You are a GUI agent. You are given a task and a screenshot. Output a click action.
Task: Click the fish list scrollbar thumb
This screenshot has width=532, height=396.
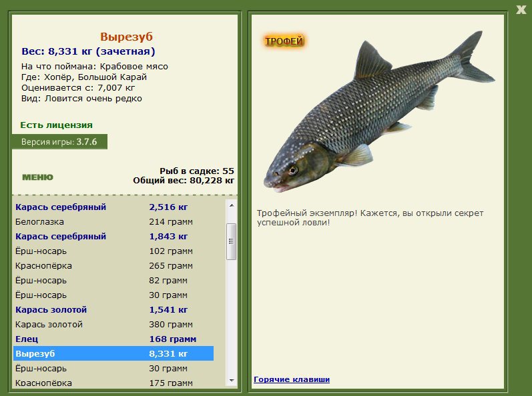pyautogui.click(x=232, y=241)
